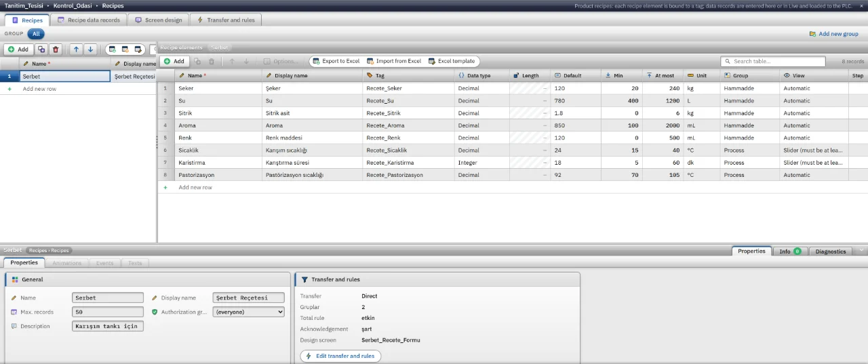The image size is (868, 364).
Task: Click the magnifier icon in the search table box
Action: (728, 61)
